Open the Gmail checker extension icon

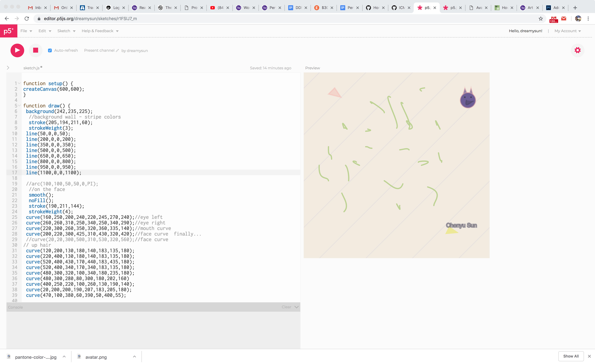pyautogui.click(x=553, y=19)
